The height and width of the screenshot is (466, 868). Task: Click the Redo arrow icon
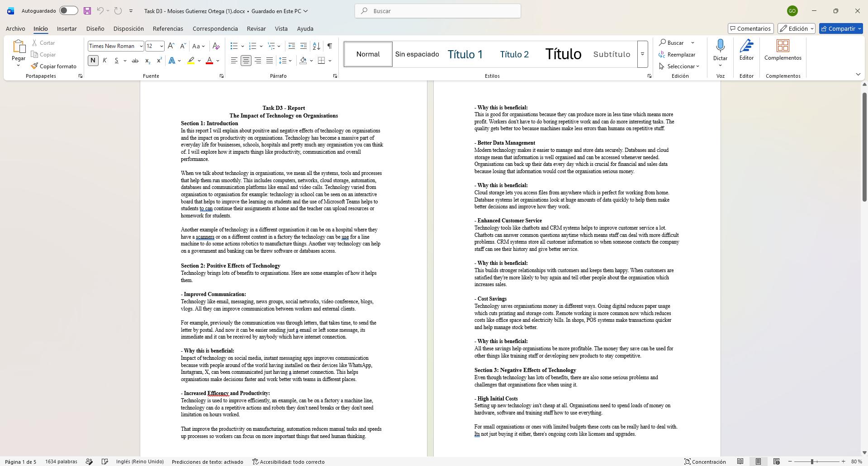(x=118, y=11)
